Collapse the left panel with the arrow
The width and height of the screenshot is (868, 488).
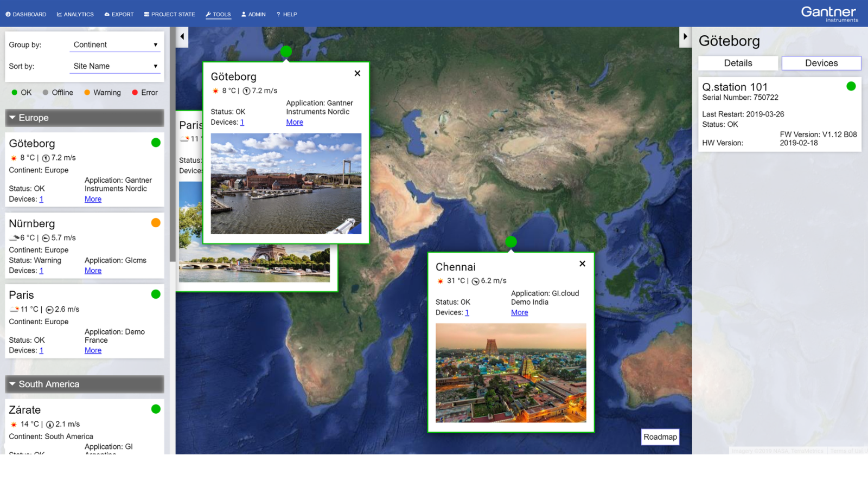(x=182, y=37)
